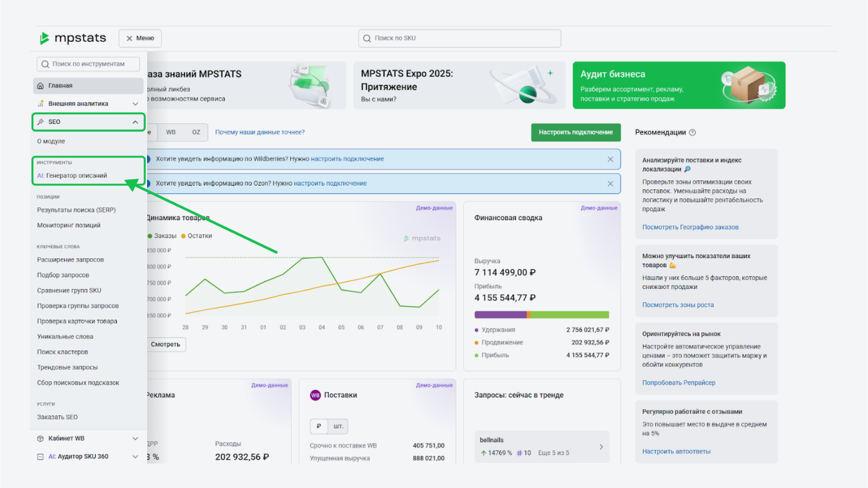Click the Смотреть button under the chart
868x488 pixels.
[166, 344]
